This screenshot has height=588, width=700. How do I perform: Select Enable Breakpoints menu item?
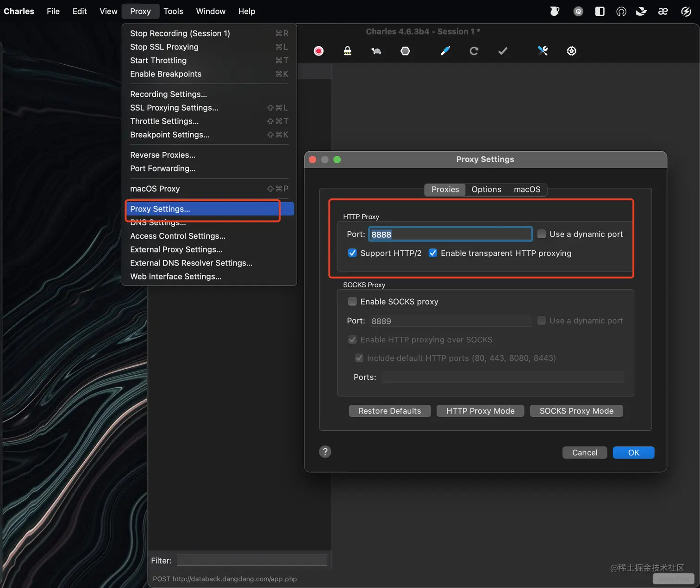[x=209, y=74]
